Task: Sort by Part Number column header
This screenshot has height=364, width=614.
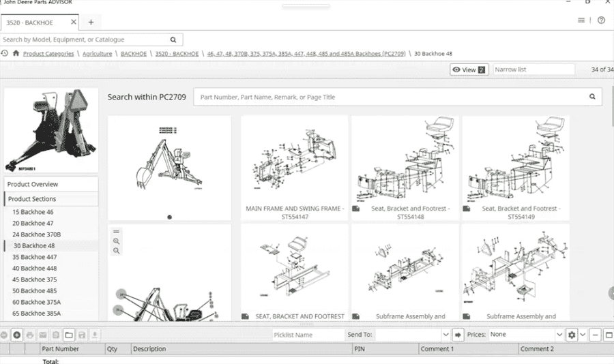Action: [x=72, y=349]
